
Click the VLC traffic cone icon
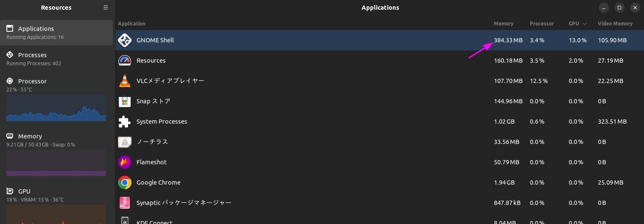coord(124,81)
